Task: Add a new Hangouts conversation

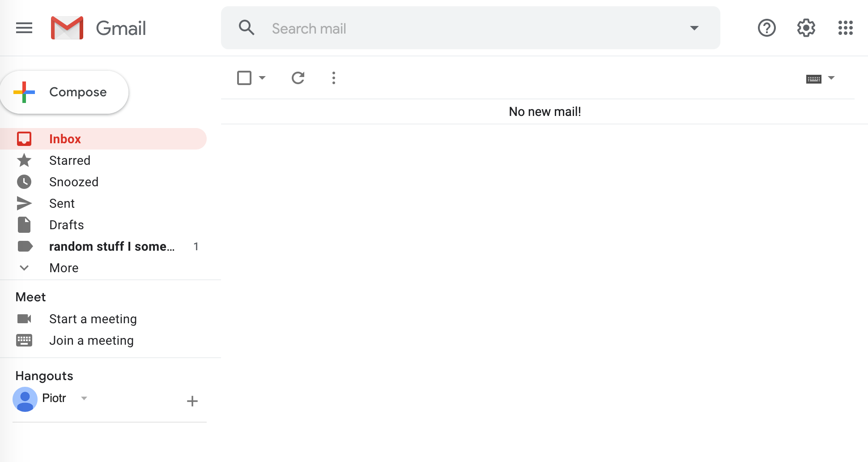Action: [x=192, y=401]
